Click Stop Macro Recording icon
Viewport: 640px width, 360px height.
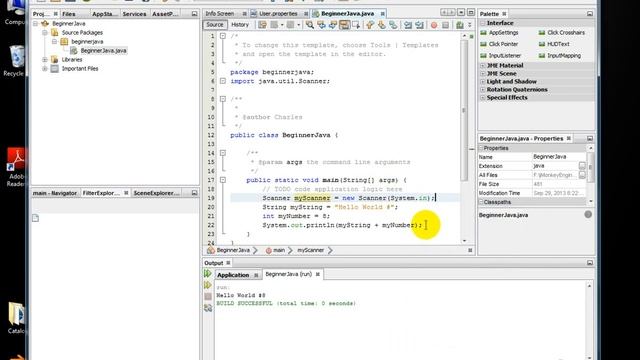pyautogui.click(x=445, y=25)
